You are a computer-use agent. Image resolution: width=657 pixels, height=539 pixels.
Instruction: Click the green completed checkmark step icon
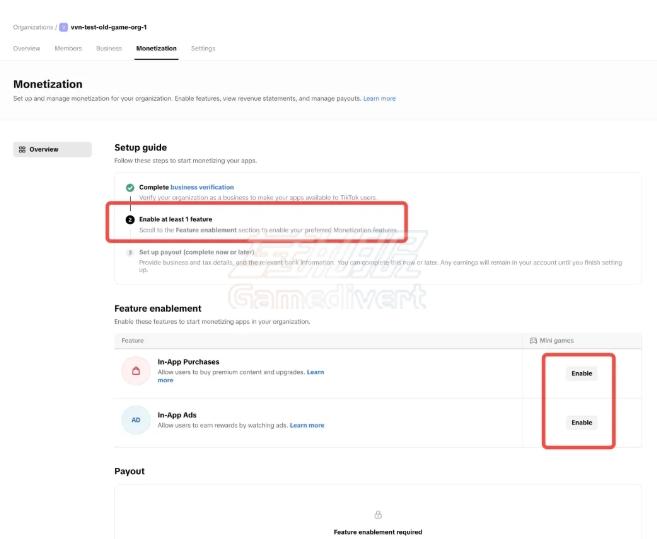(130, 187)
